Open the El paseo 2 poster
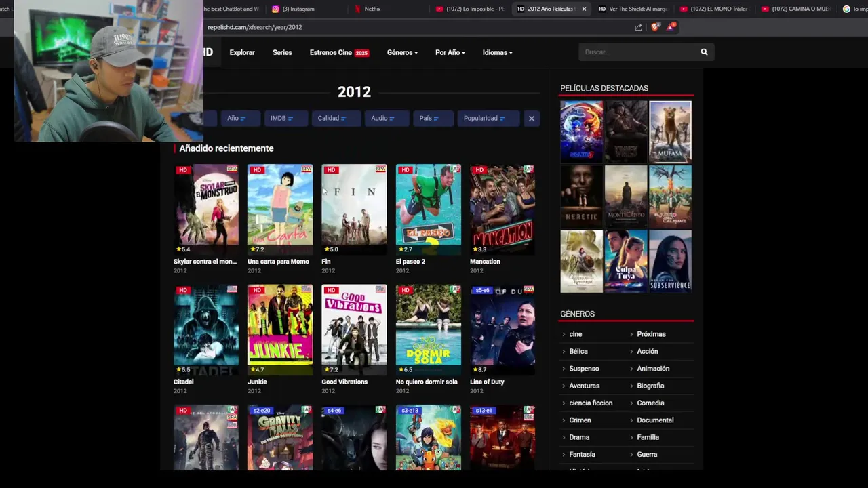Viewport: 868px width, 488px height. tap(429, 209)
